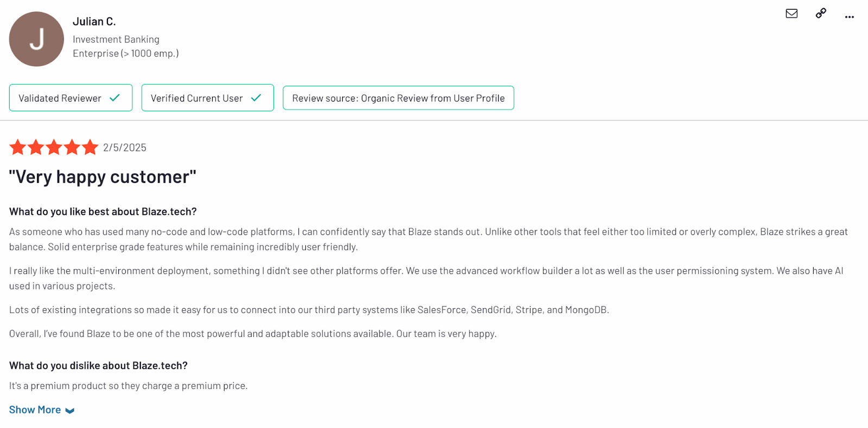
Task: Click Julian C.'s avatar circle
Action: click(x=36, y=39)
